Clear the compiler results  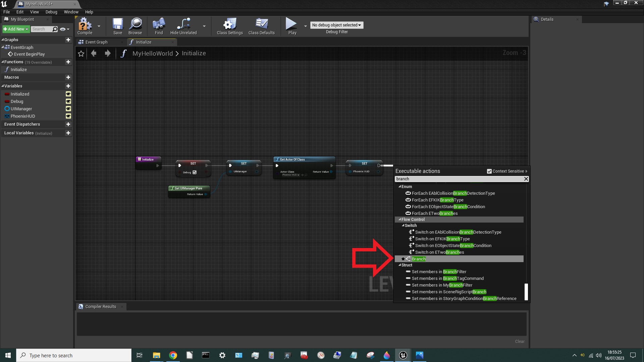click(520, 342)
